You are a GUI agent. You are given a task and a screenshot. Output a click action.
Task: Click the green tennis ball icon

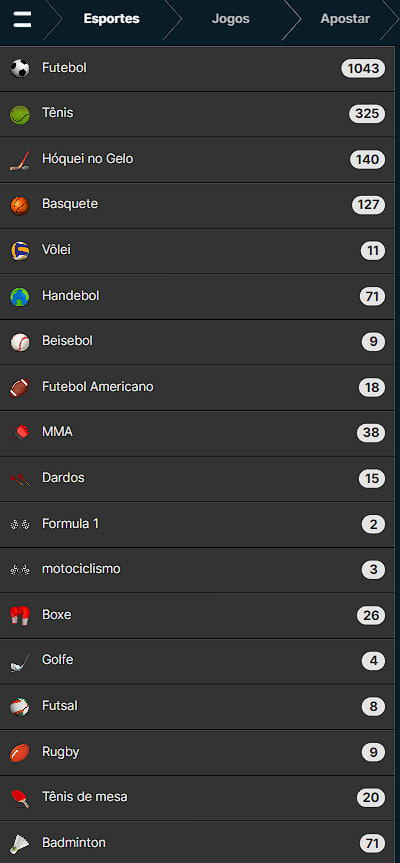tap(20, 114)
